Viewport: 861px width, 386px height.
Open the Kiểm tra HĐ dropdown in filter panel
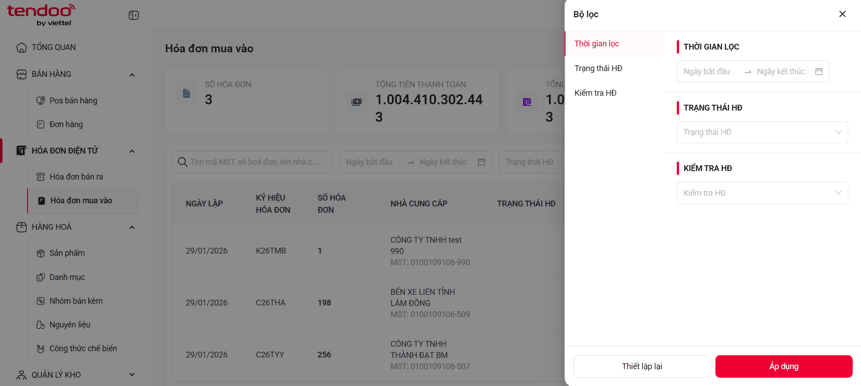coord(762,193)
